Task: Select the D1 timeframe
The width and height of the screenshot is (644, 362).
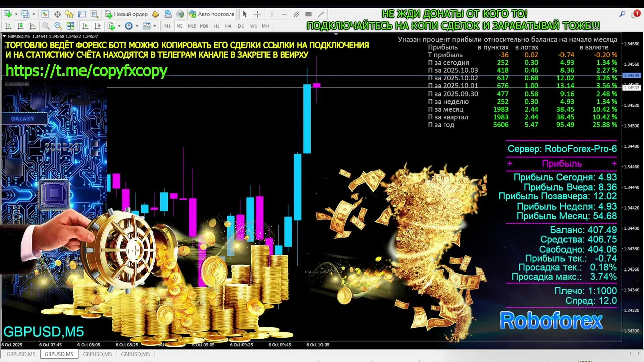Action: [241, 26]
